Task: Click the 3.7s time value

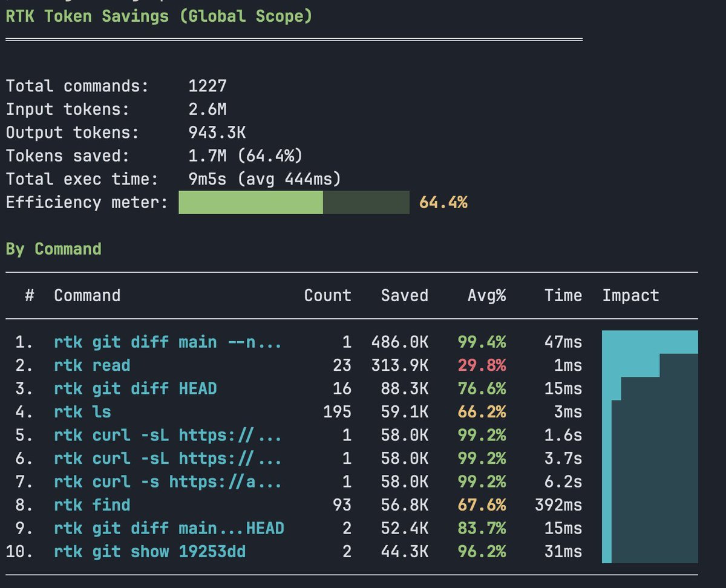Action: tap(563, 459)
